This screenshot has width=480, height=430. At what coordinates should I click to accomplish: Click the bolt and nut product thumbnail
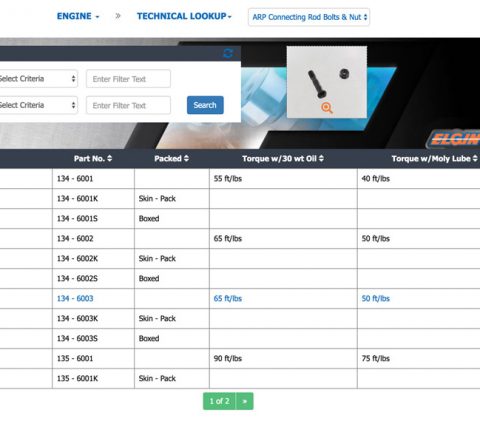point(327,82)
